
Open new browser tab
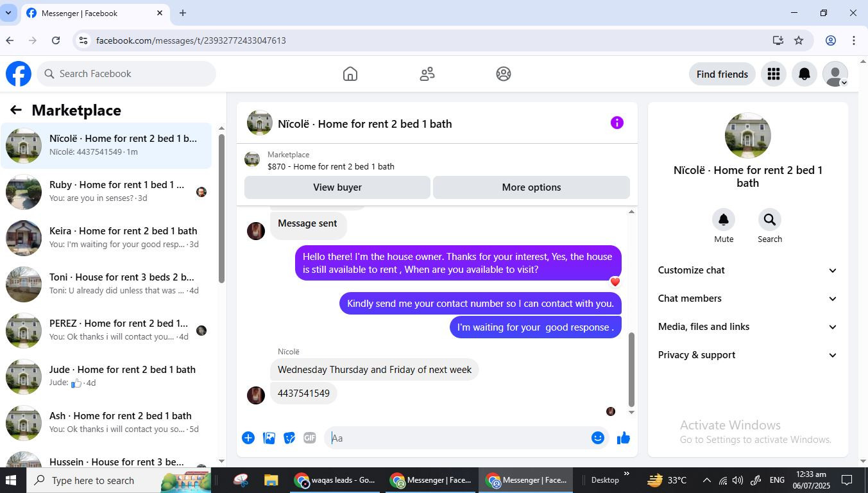pos(183,13)
